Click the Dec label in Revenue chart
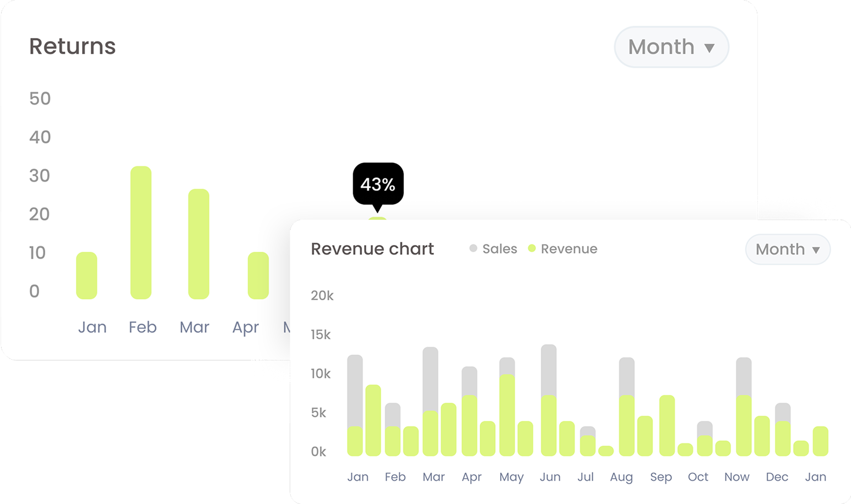The width and height of the screenshot is (851, 504). pos(777,477)
